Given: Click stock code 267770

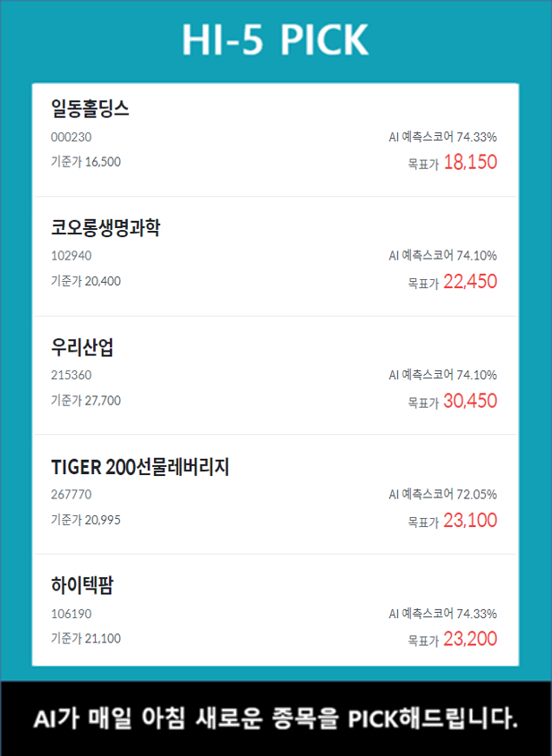Looking at the screenshot, I should (x=72, y=494).
